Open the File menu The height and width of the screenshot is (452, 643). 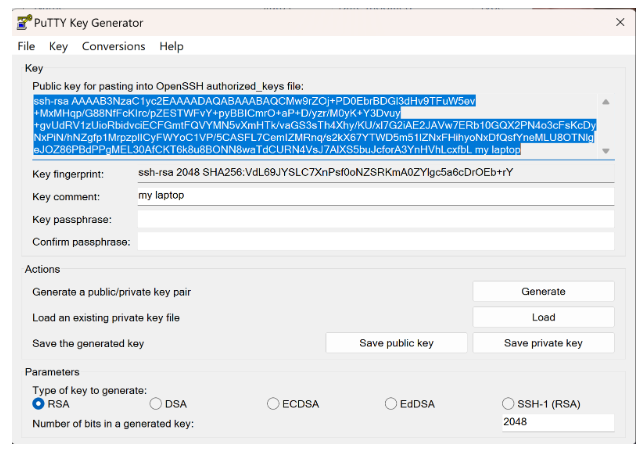click(26, 46)
